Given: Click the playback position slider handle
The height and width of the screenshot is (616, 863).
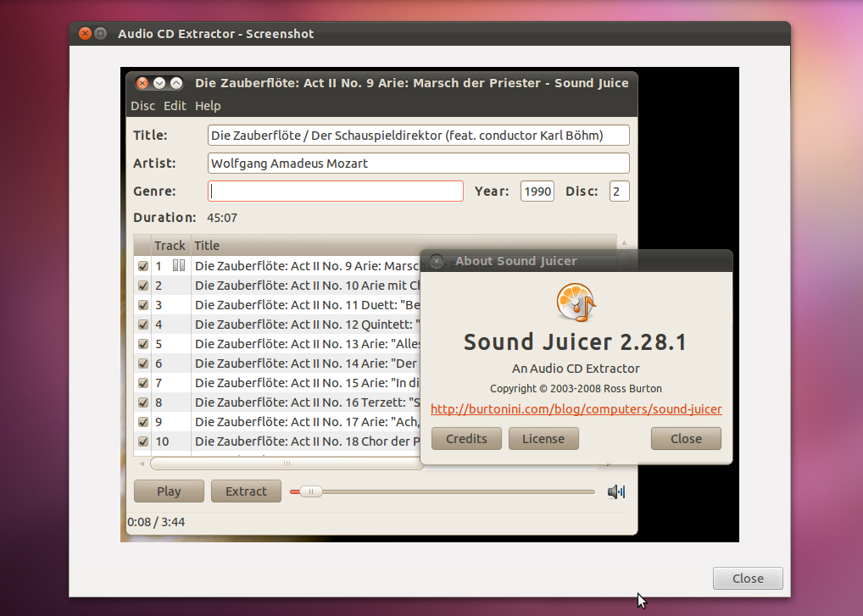Looking at the screenshot, I should (x=310, y=491).
